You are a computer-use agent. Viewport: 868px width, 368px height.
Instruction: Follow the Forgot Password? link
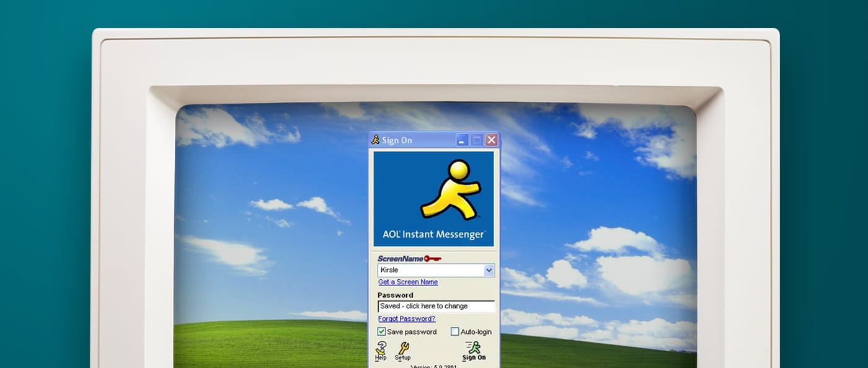(407, 319)
